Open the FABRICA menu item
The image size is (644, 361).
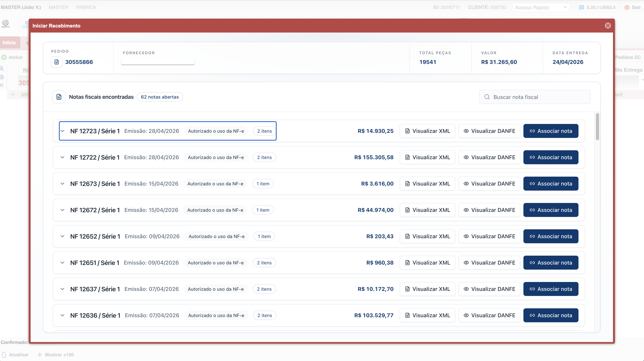point(86,8)
